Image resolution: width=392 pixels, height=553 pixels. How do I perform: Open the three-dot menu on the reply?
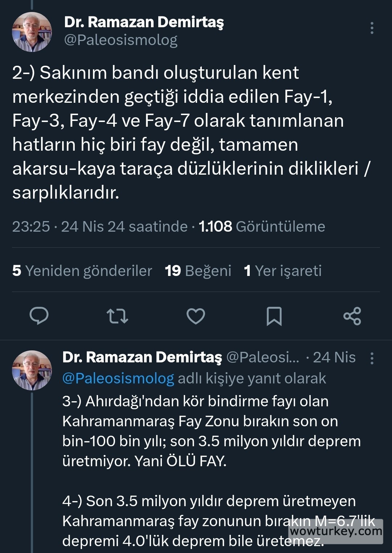pos(371,358)
